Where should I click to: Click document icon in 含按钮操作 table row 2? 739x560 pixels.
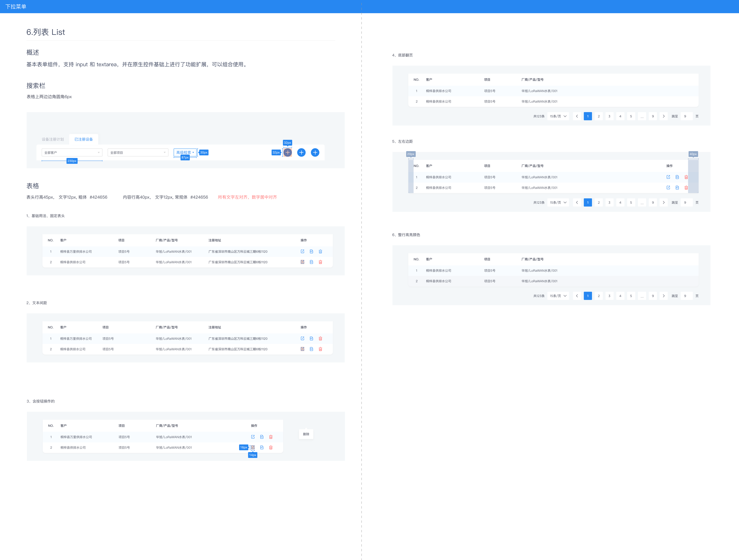pos(262,447)
